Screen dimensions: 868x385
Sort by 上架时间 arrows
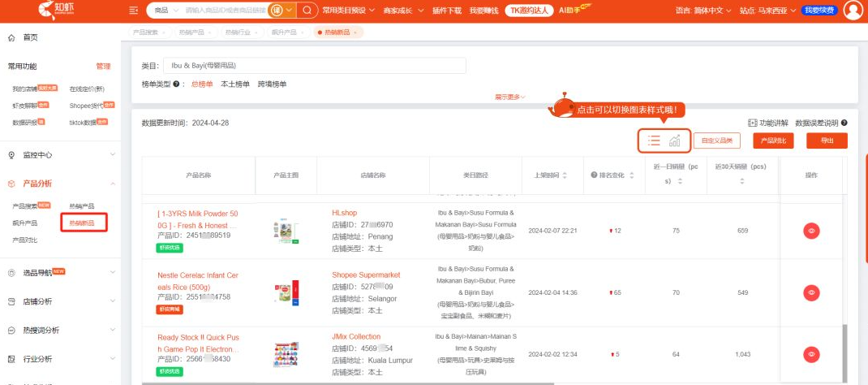click(x=565, y=175)
